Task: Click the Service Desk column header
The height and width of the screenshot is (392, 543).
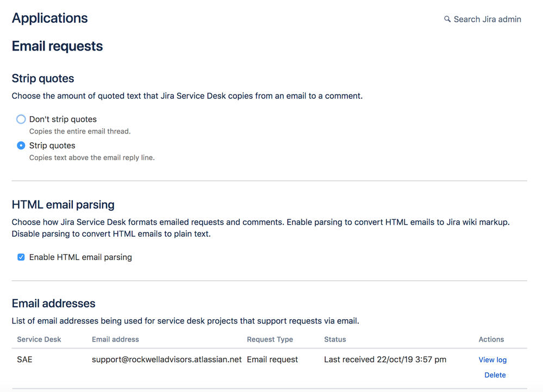Action: click(x=39, y=339)
